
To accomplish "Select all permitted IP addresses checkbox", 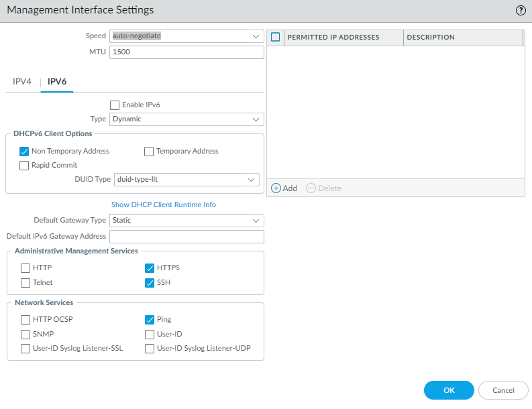I will click(275, 38).
